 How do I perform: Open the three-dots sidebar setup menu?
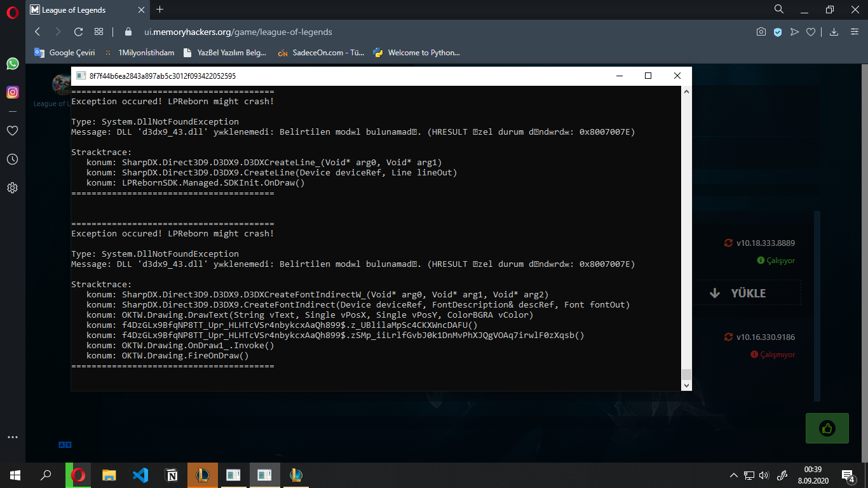click(x=12, y=437)
